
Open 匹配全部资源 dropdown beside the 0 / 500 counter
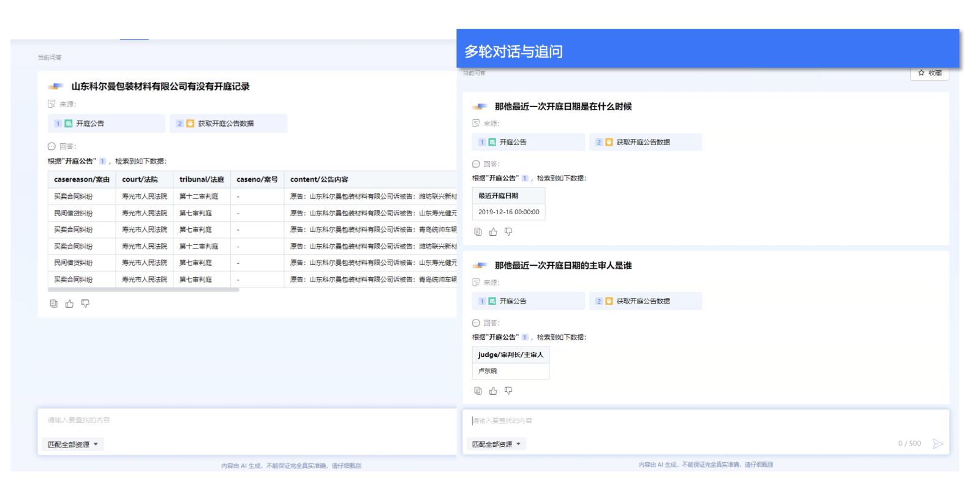pyautogui.click(x=496, y=444)
